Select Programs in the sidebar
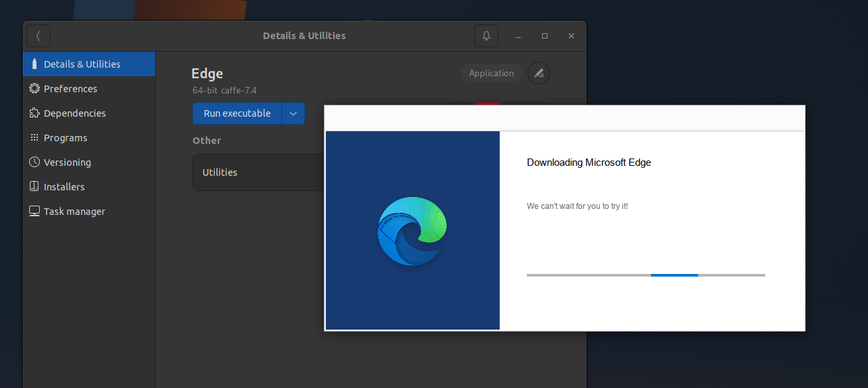This screenshot has width=868, height=388. pos(89,138)
